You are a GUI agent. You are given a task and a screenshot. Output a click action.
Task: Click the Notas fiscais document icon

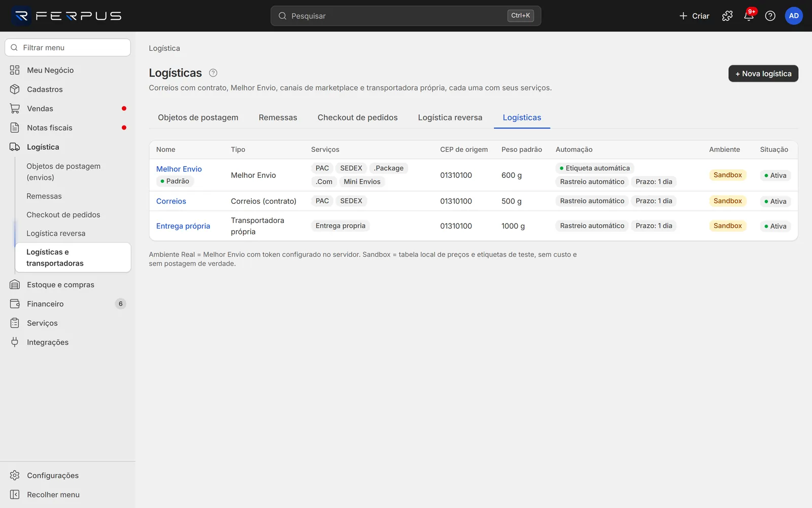pos(15,128)
